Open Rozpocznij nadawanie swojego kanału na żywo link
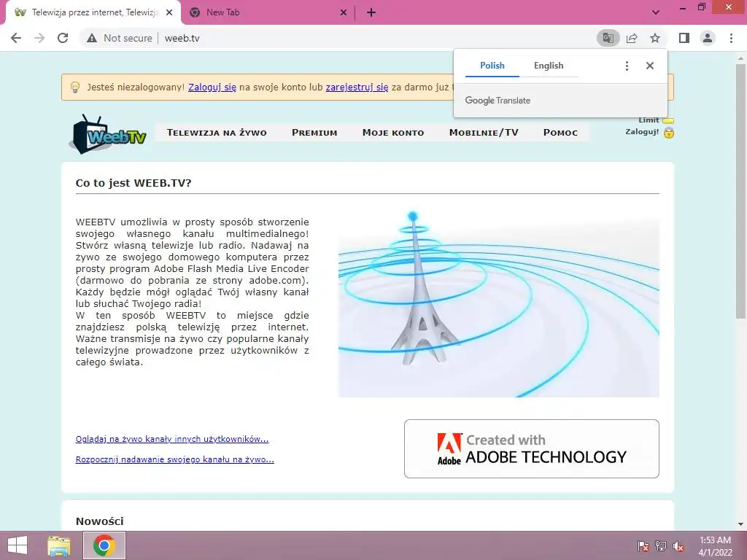Image resolution: width=747 pixels, height=560 pixels. point(175,459)
